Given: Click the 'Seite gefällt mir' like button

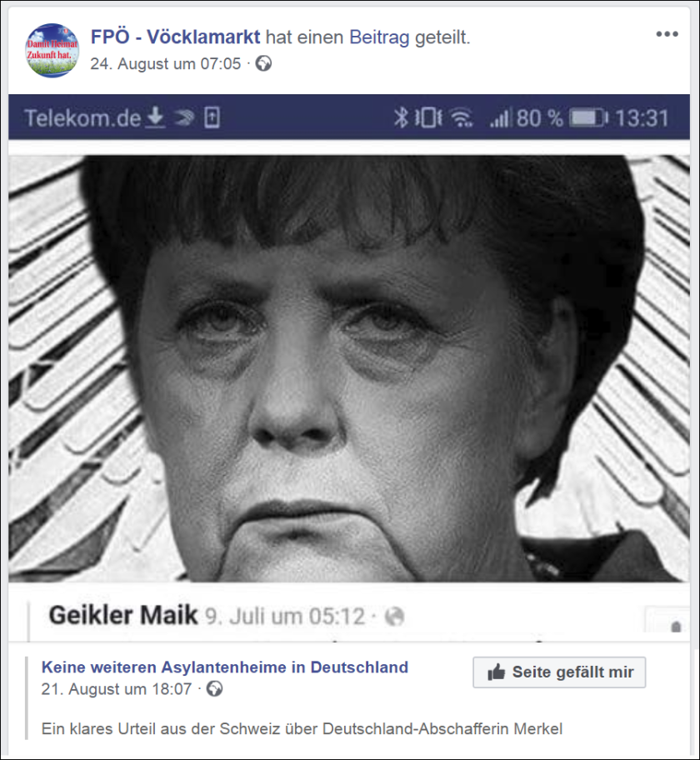Looking at the screenshot, I should (559, 672).
